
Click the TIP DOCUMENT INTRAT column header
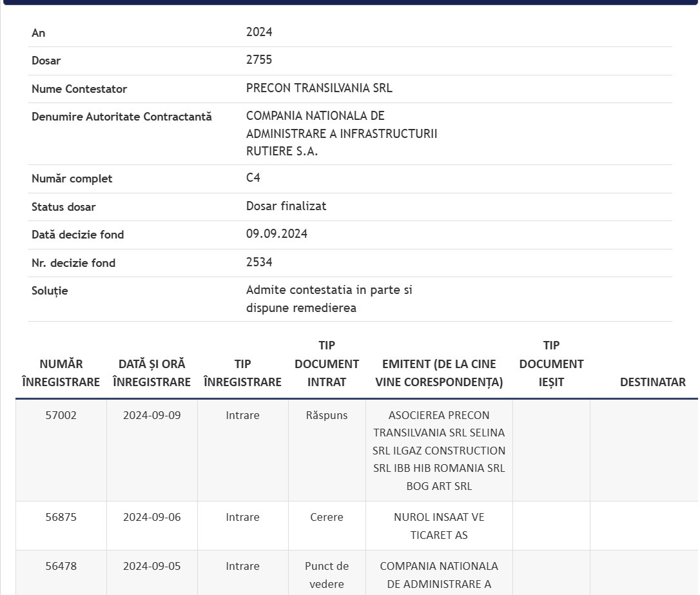pyautogui.click(x=327, y=364)
